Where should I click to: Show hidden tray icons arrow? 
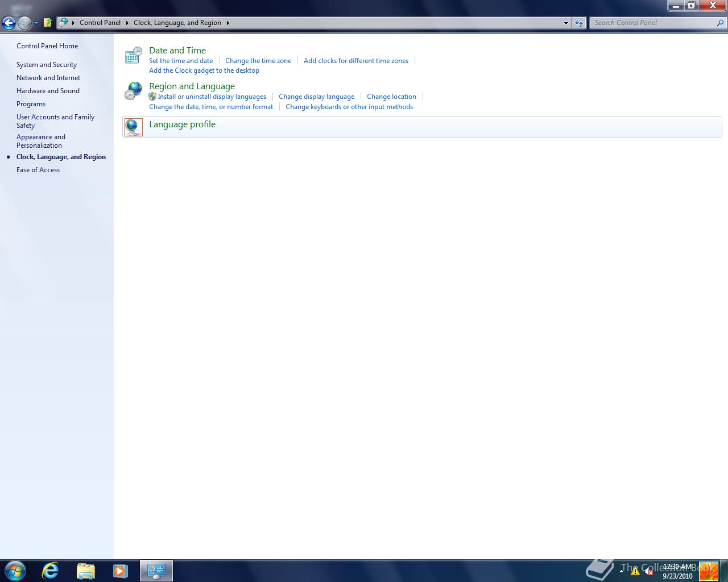[621, 571]
